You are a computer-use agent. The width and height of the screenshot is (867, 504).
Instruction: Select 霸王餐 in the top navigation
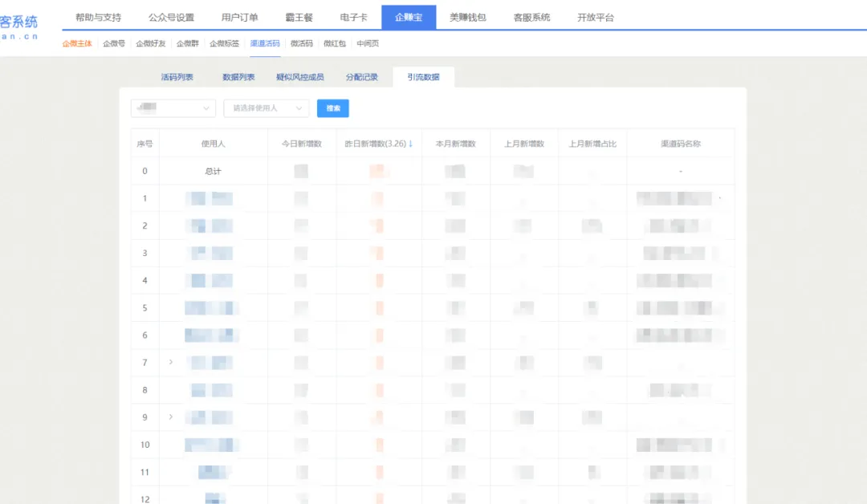299,17
